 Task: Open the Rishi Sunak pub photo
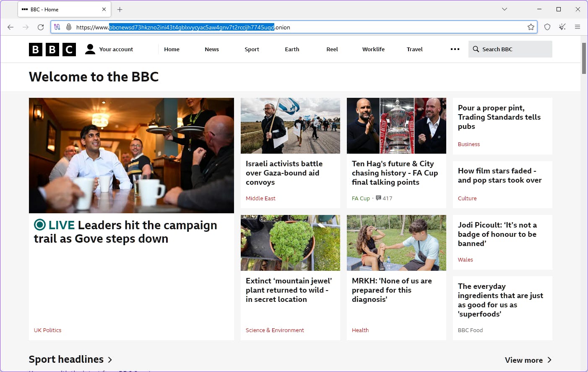[x=131, y=155]
